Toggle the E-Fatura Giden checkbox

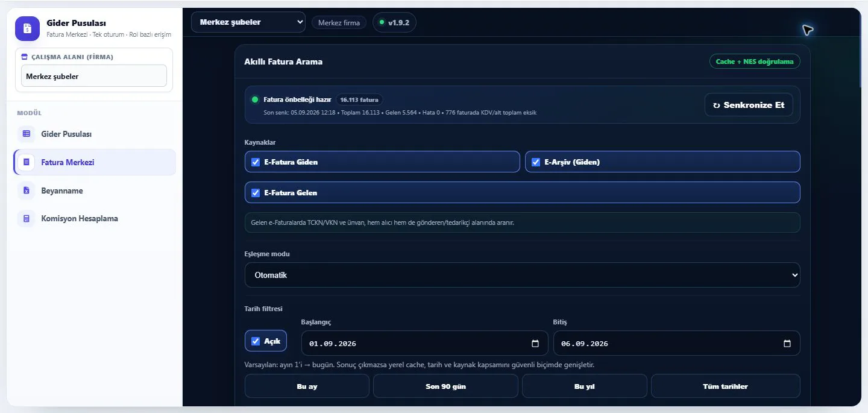click(x=256, y=162)
